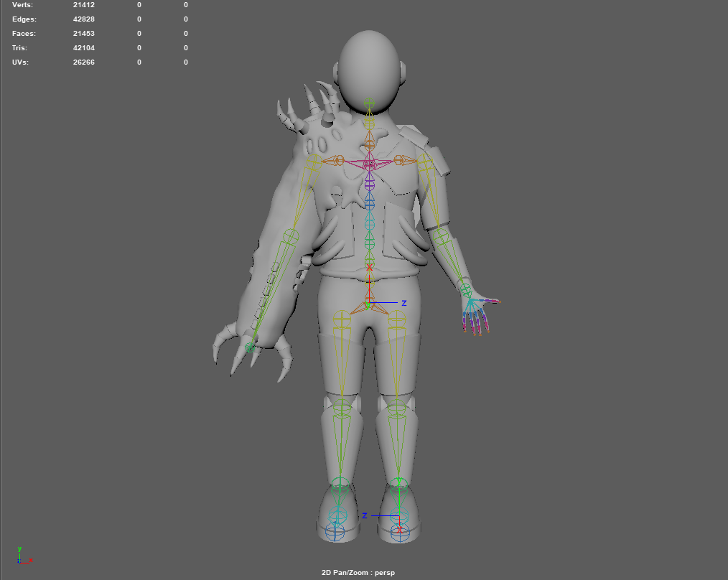Click the Verts count 21412 in HUD
This screenshot has width=728, height=580.
coord(84,5)
